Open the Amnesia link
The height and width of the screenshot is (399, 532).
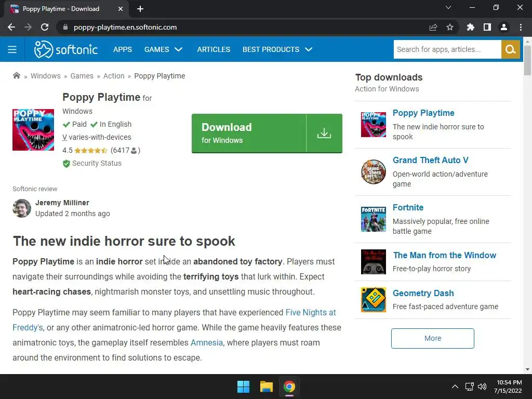pos(207,343)
